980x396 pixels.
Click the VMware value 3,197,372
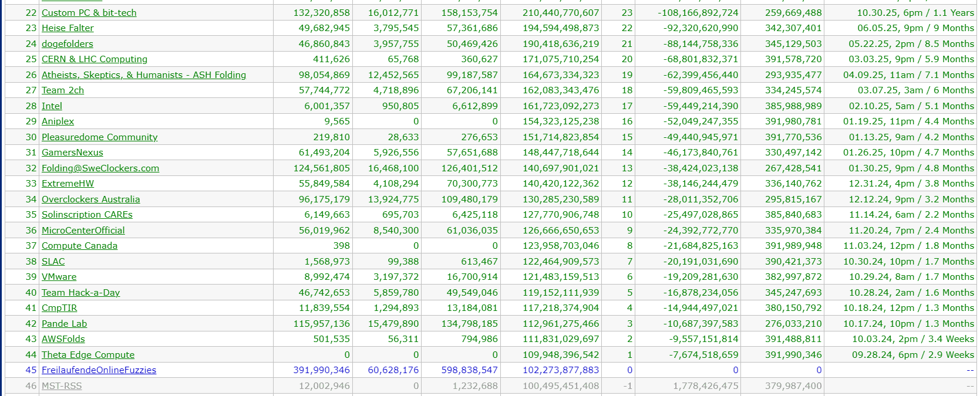[x=396, y=277]
